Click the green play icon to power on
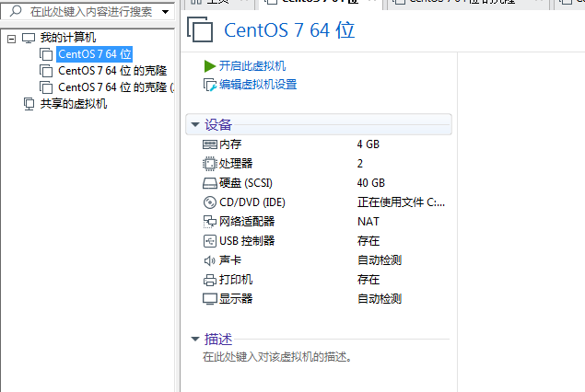The height and width of the screenshot is (392, 585). tap(210, 66)
